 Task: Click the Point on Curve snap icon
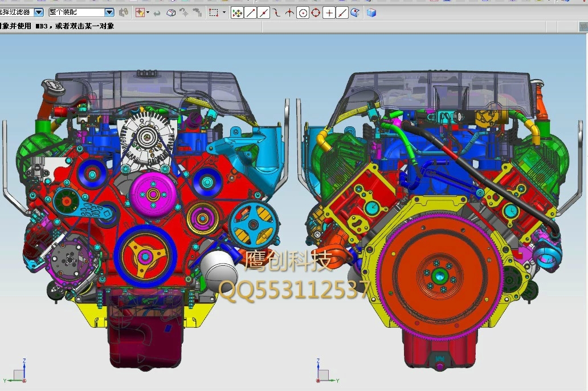342,13
